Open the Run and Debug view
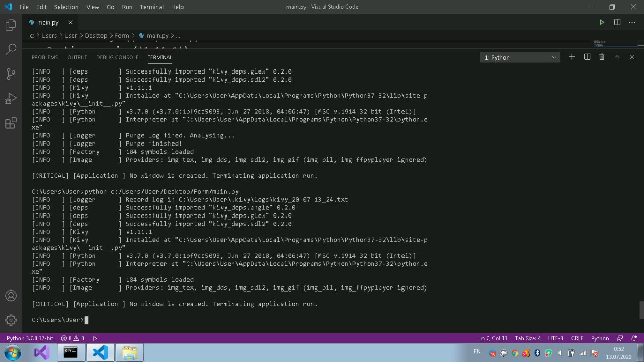Image resolution: width=644 pixels, height=362 pixels. click(11, 99)
